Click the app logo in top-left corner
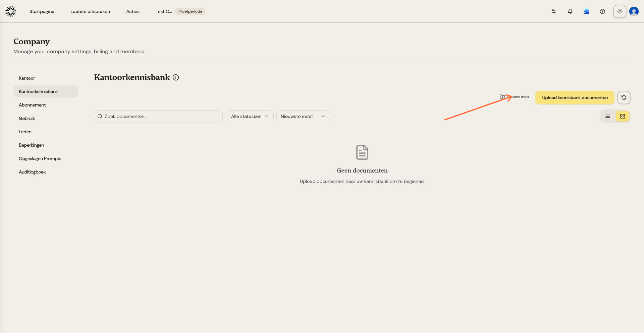This screenshot has height=333, width=644. point(11,11)
